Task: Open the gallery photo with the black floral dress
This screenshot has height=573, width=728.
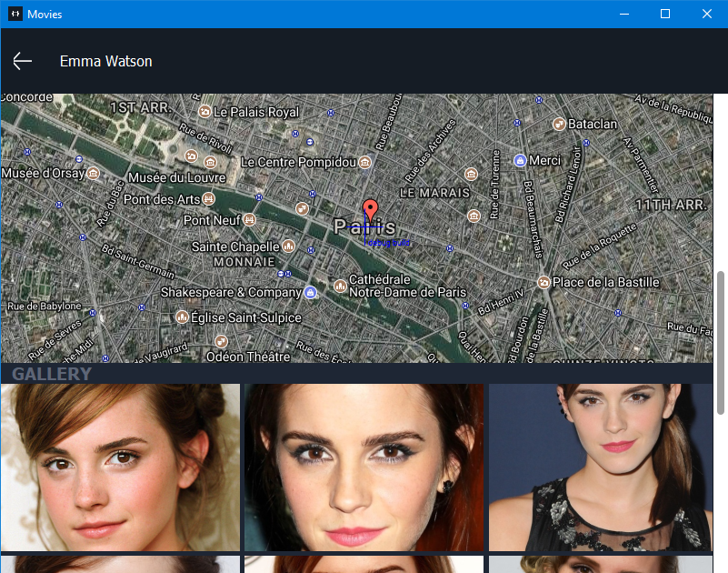Action: (x=601, y=467)
